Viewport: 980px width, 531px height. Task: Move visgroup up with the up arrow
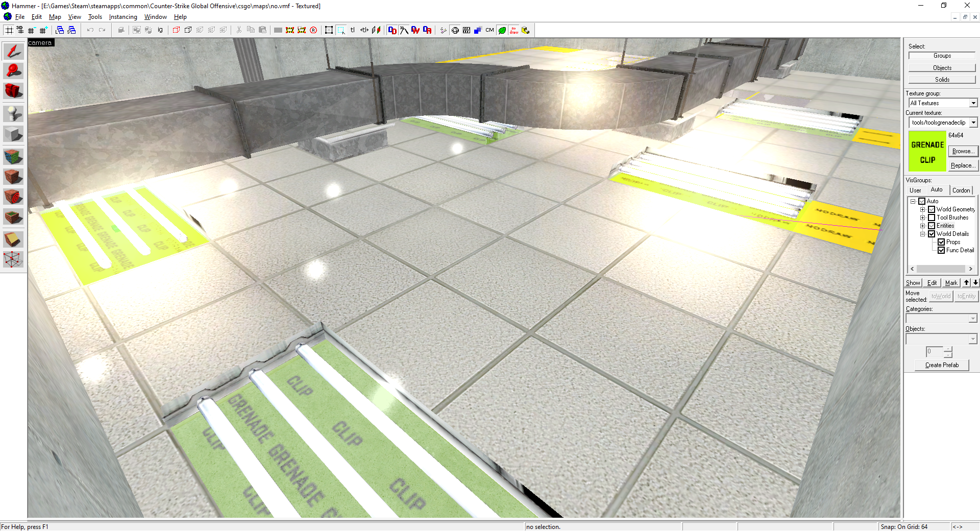click(x=966, y=283)
